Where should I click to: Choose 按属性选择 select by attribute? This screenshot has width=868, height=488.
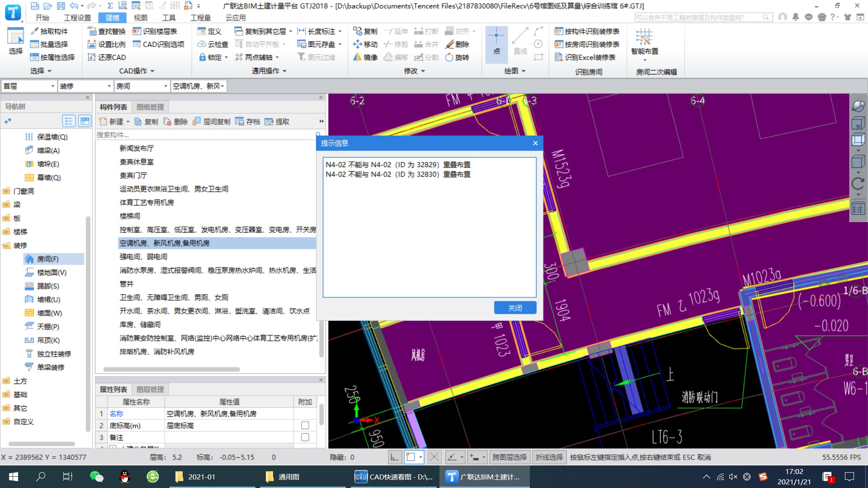(x=52, y=57)
